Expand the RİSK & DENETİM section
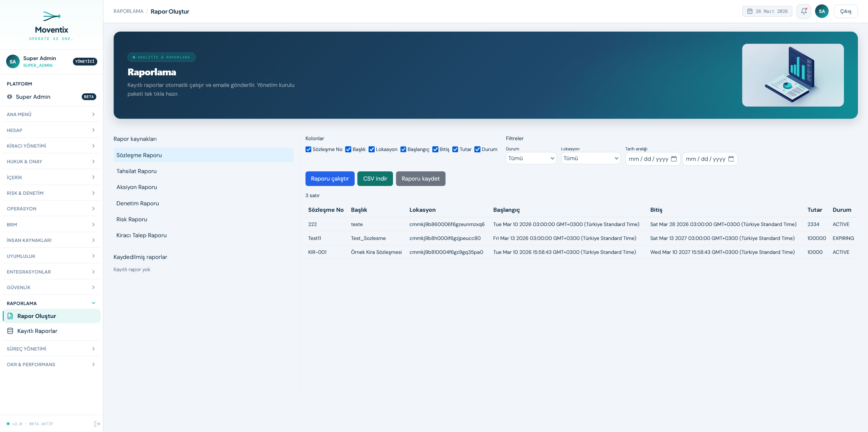 pos(52,193)
